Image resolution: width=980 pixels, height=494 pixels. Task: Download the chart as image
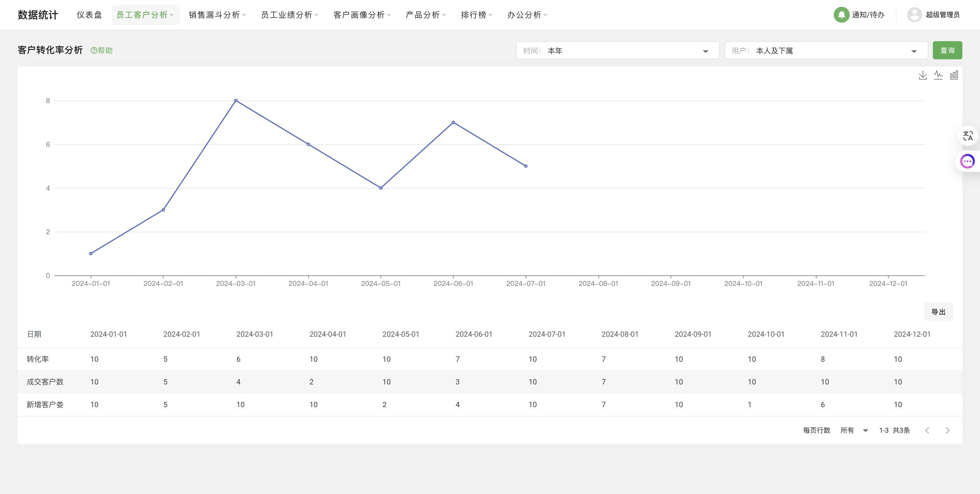click(x=923, y=75)
